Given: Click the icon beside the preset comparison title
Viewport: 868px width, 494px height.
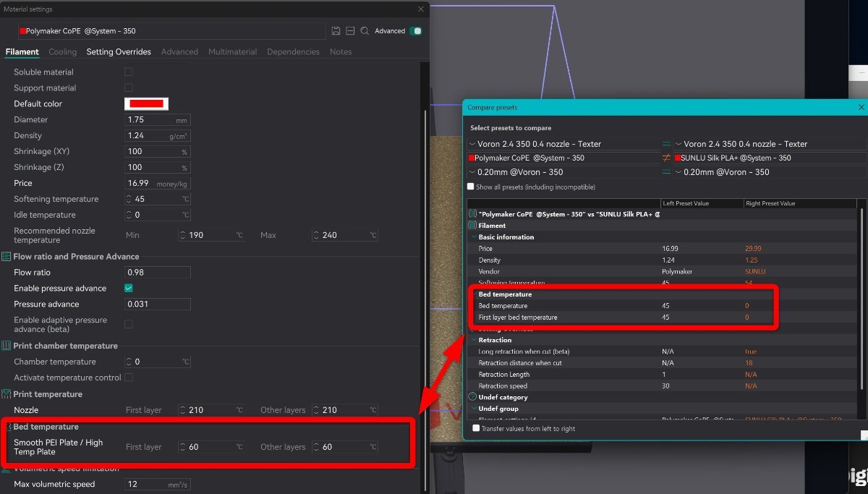Looking at the screenshot, I should tap(472, 214).
